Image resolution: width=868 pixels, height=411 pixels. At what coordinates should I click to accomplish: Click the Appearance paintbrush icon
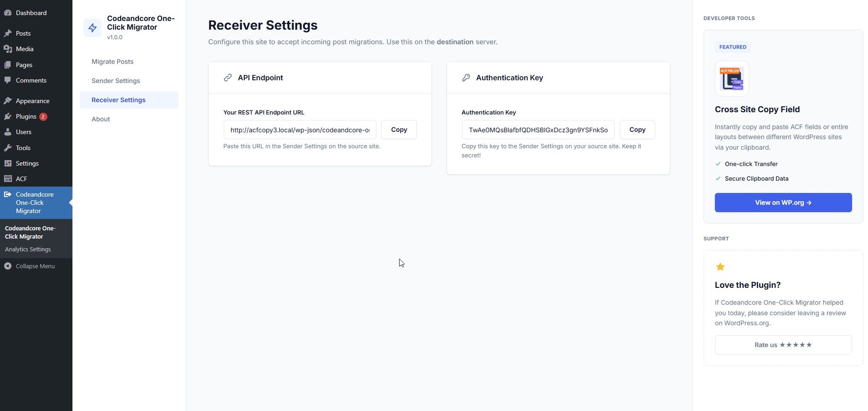[8, 101]
